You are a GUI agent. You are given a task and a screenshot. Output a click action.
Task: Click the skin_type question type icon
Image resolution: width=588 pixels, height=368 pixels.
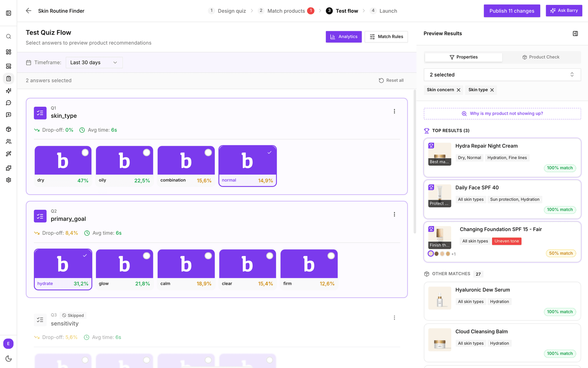tap(40, 113)
